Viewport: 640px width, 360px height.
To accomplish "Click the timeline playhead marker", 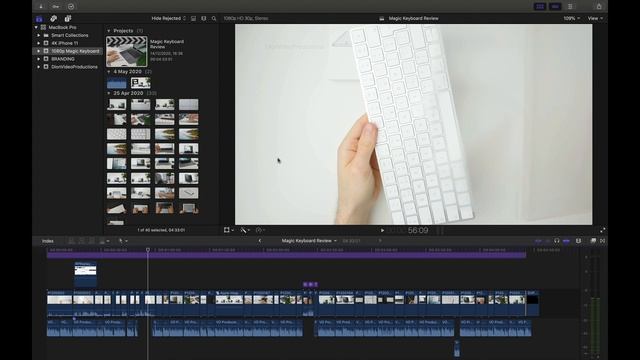I will [148, 249].
